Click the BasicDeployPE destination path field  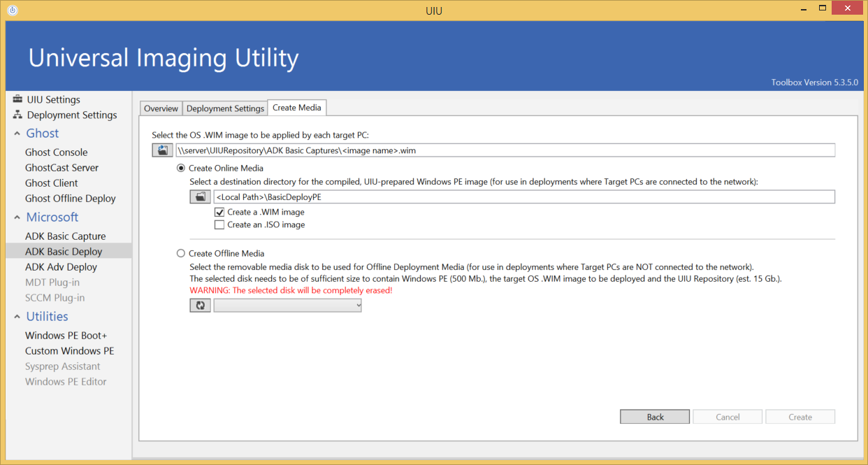click(524, 196)
